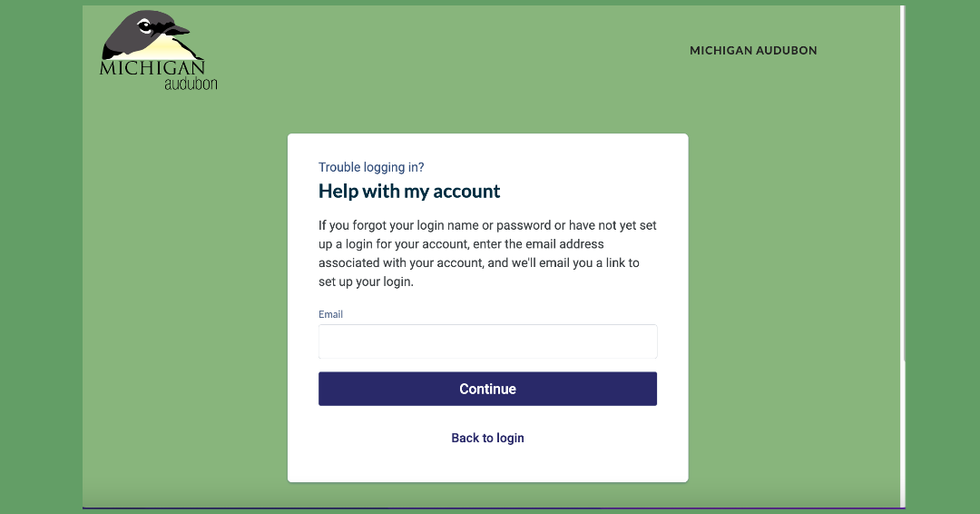The height and width of the screenshot is (514, 980).
Task: Click the page's vertical scrollbar on right
Action: pos(902,188)
